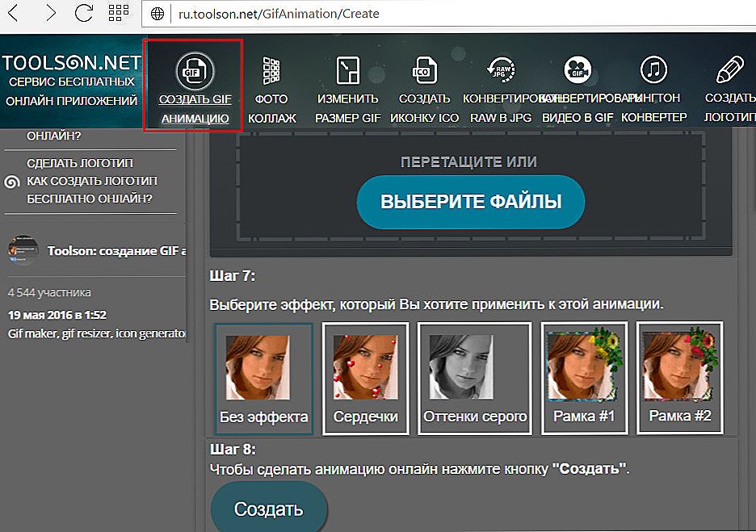Open the Фото коллаж menu label
The height and width of the screenshot is (532, 756).
tap(271, 108)
